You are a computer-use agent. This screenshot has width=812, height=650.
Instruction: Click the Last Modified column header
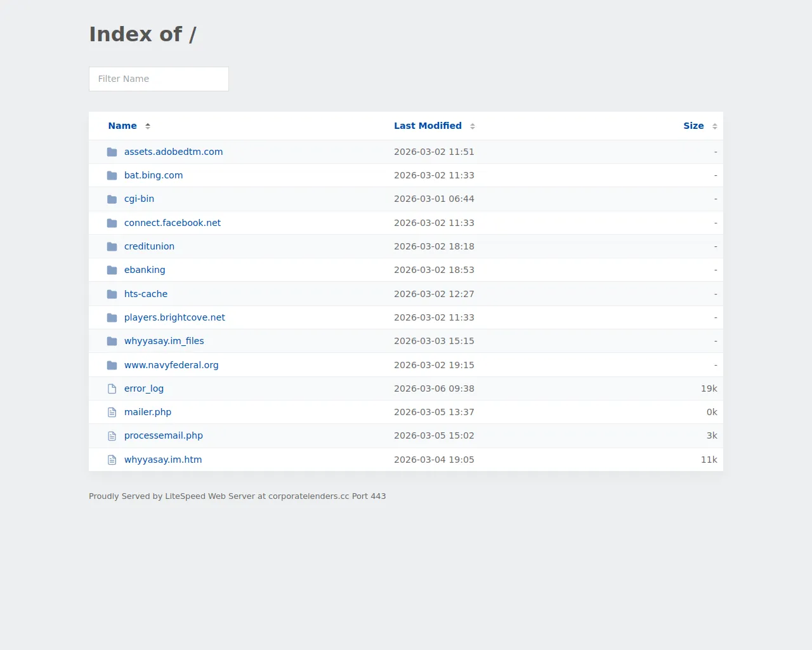[428, 126]
